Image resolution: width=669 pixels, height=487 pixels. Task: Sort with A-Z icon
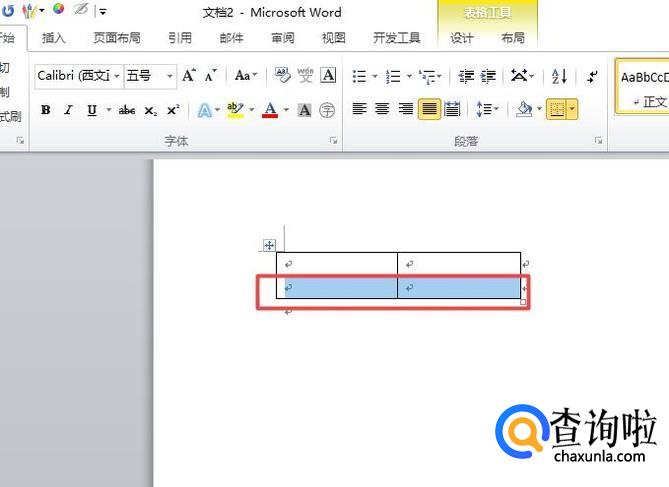click(559, 76)
